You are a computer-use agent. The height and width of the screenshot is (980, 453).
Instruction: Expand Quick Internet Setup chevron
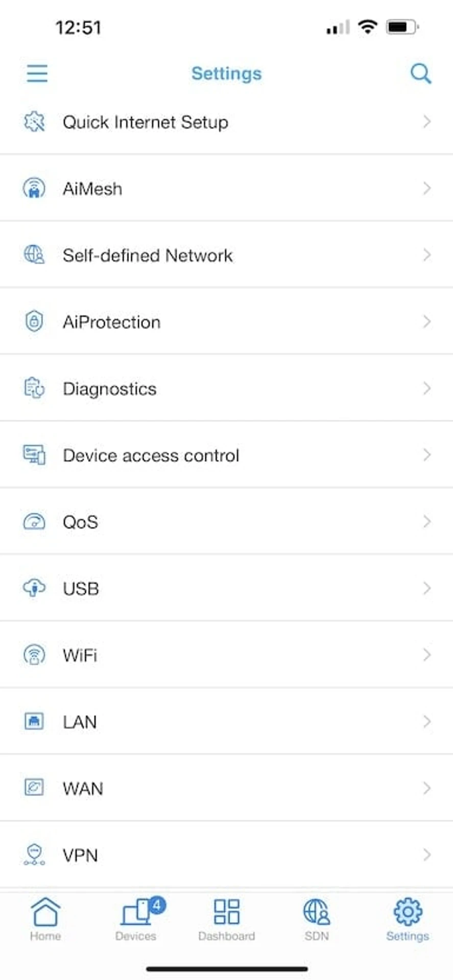(427, 121)
